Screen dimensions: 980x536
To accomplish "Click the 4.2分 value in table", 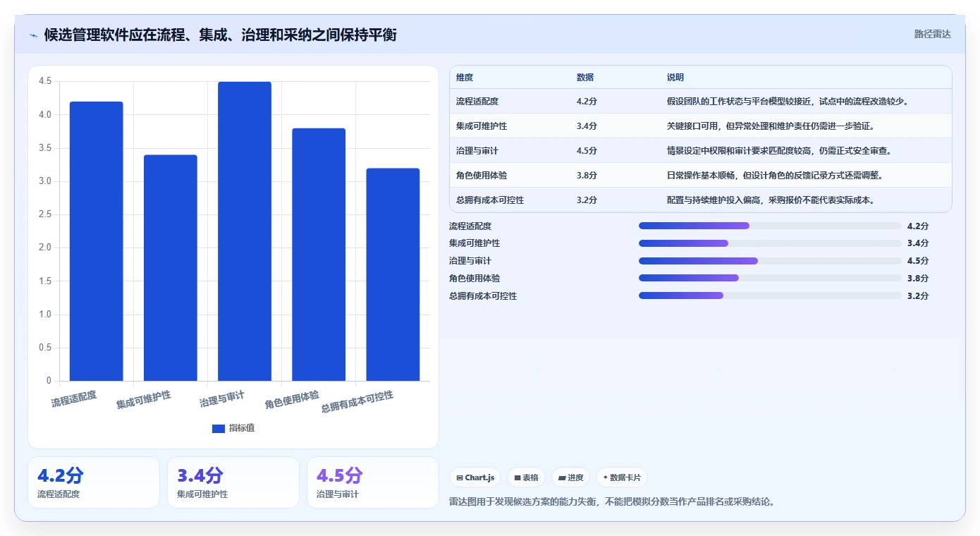I will 587,102.
